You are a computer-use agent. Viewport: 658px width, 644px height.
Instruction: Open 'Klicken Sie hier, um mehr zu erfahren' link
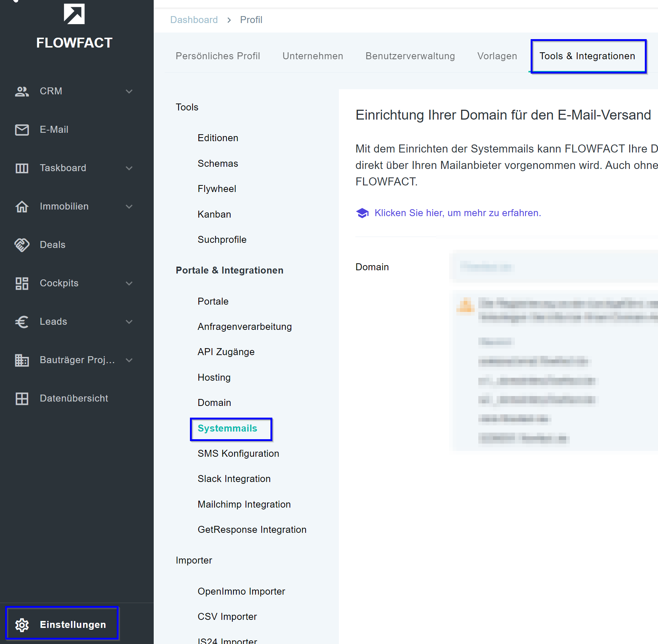point(458,213)
